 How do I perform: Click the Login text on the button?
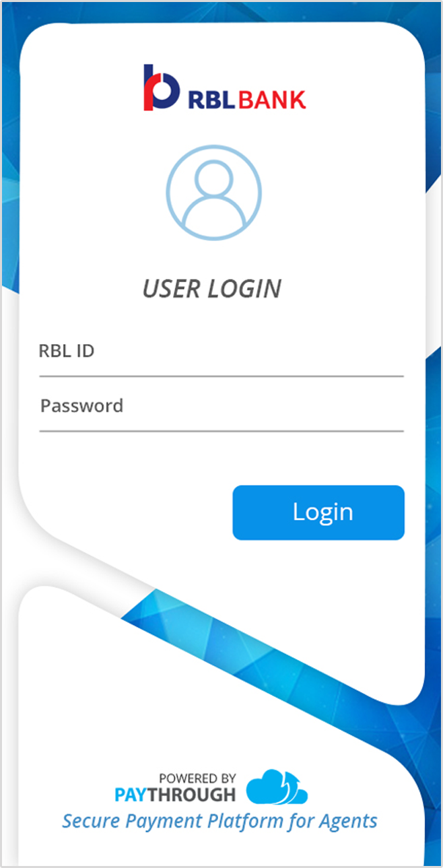click(322, 512)
